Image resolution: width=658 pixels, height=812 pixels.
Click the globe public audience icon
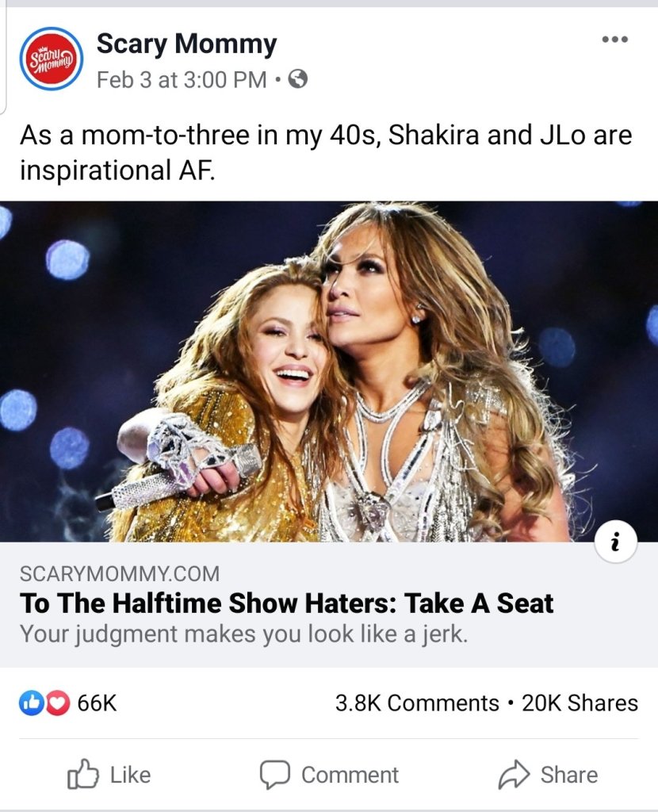tap(297, 79)
